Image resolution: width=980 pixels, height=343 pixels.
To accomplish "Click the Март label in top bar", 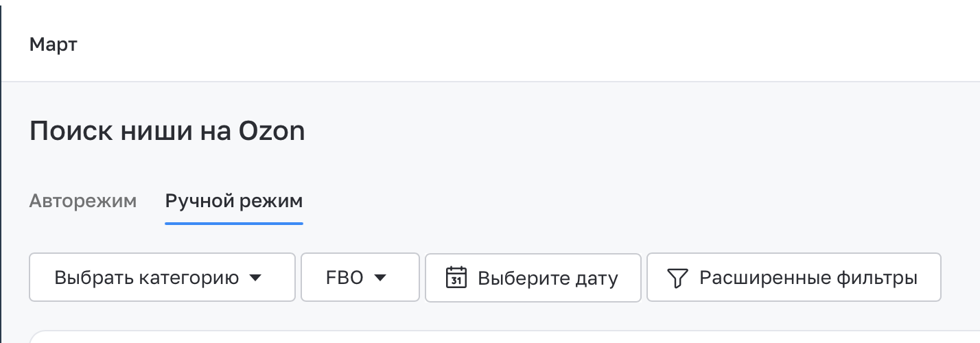I will pyautogui.click(x=54, y=45).
